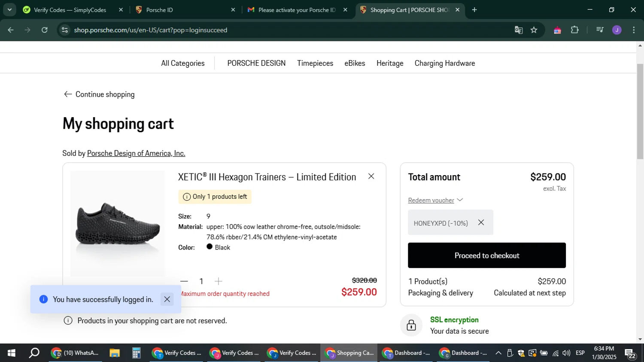Open site information icon in address bar

click(65, 30)
